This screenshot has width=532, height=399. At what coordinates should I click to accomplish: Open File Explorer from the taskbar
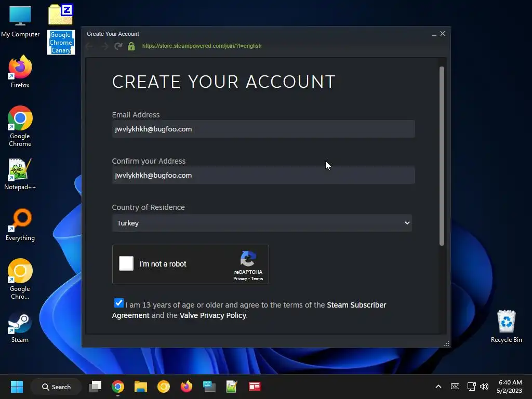[140, 387]
